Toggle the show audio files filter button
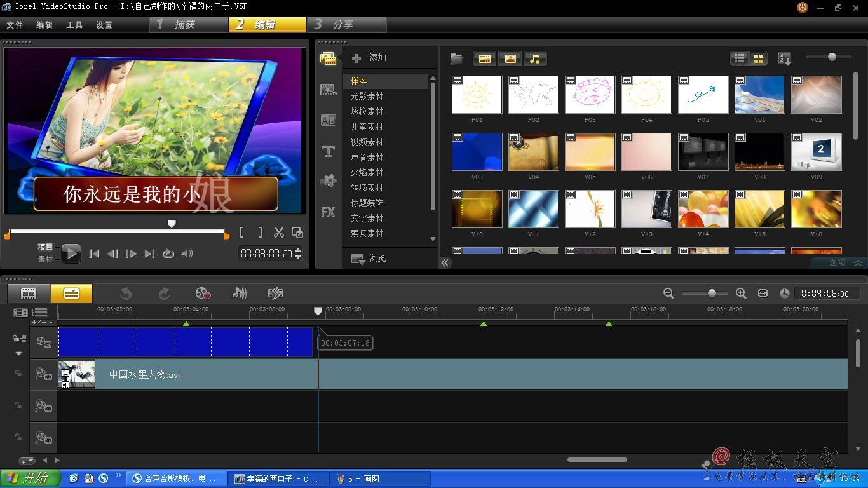The height and width of the screenshot is (488, 868). [535, 58]
